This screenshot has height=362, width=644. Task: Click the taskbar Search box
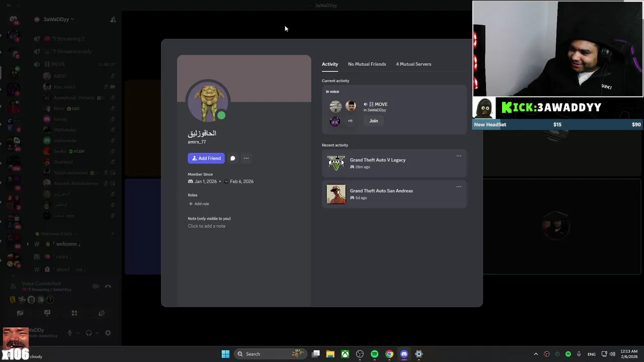pos(271,354)
